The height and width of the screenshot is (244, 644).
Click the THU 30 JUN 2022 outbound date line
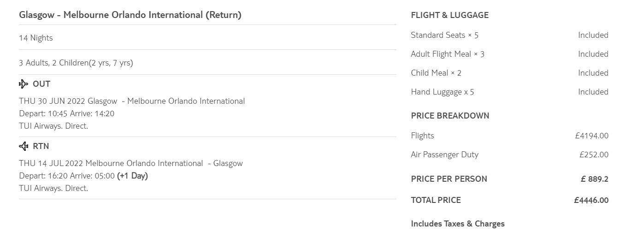[132, 101]
